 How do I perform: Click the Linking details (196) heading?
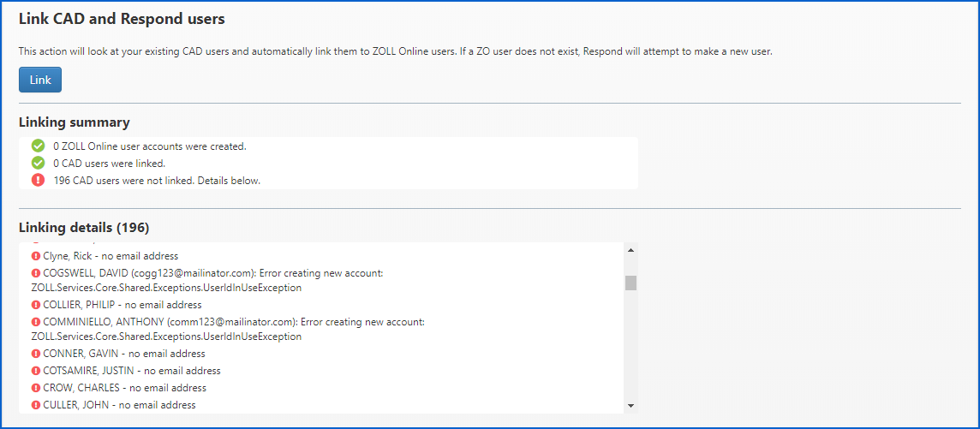coord(84,228)
